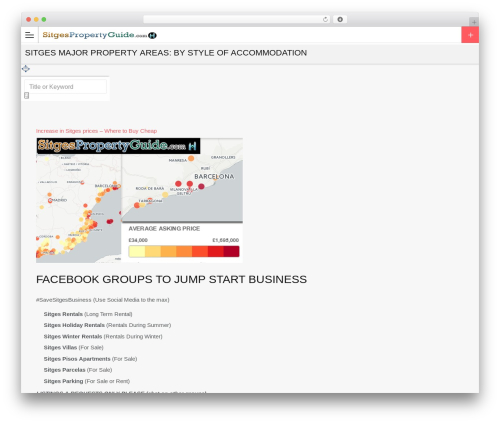Click the browser download icon
The image size is (500, 423).
click(340, 20)
